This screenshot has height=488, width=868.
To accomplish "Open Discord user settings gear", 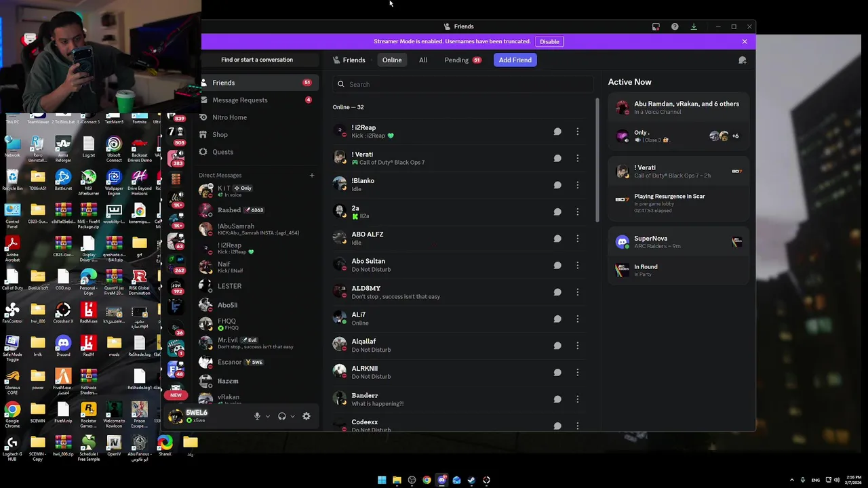I will [x=307, y=416].
